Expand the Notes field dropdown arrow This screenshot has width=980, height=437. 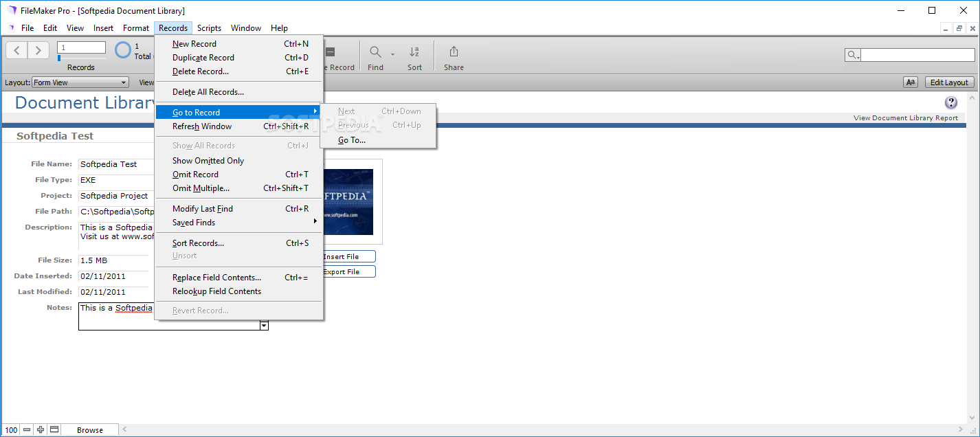[x=264, y=326]
